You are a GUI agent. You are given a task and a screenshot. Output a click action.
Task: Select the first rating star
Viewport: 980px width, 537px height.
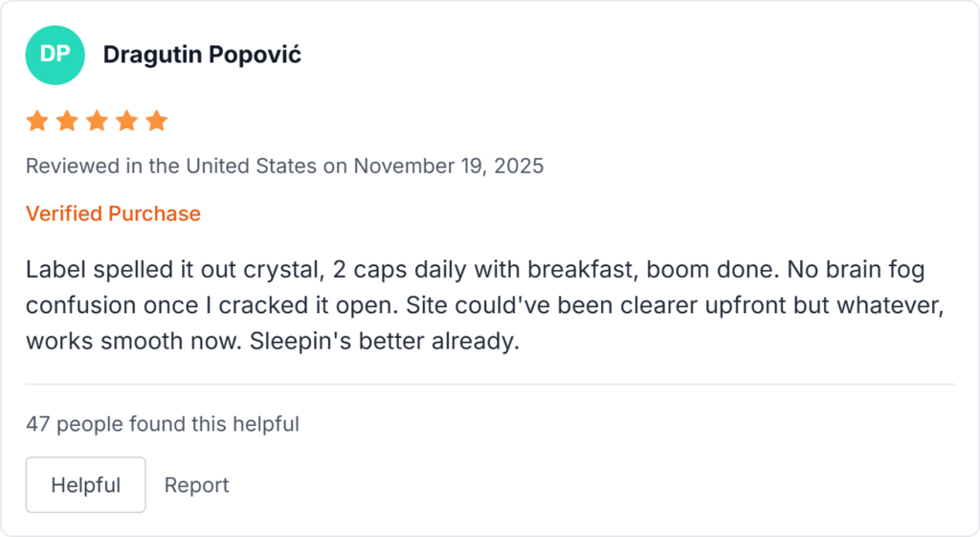click(36, 122)
